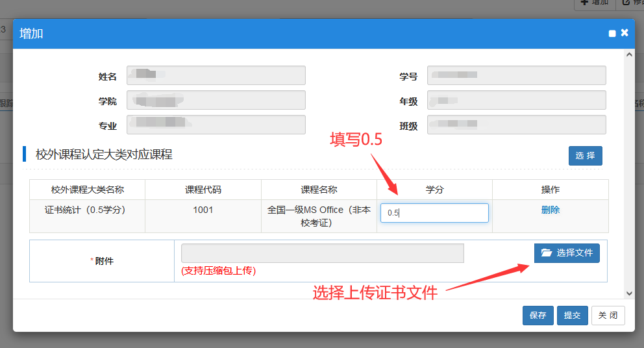The height and width of the screenshot is (348, 644).
Task: Maximize the 增加 dialog window
Action: [612, 33]
